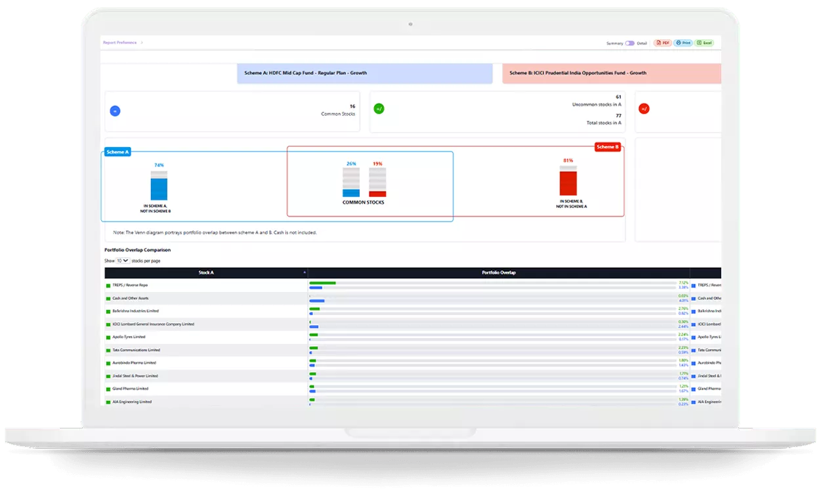The image size is (821, 504).
Task: Export the report as PDF
Action: point(662,43)
